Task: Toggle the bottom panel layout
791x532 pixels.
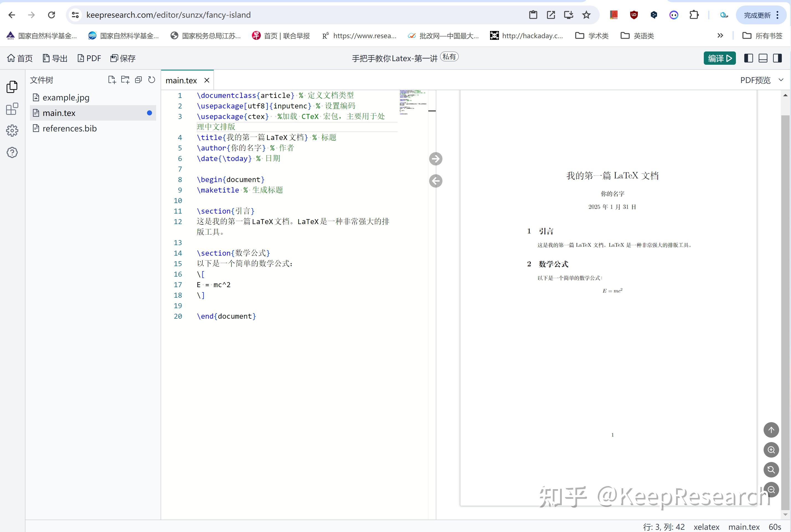Action: click(763, 58)
